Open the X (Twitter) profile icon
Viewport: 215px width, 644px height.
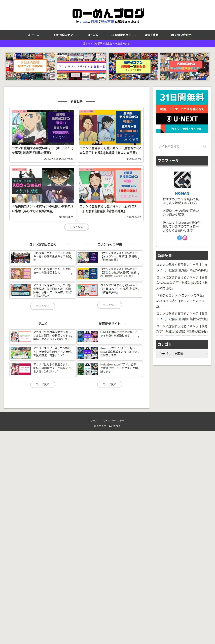[x=179, y=238]
